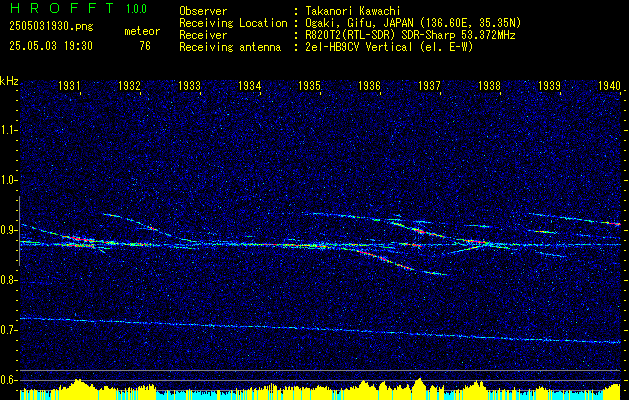Click the Ogaki, Gifu, JAPAN location text
Viewport: 629px width, 400px height.
coord(413,23)
